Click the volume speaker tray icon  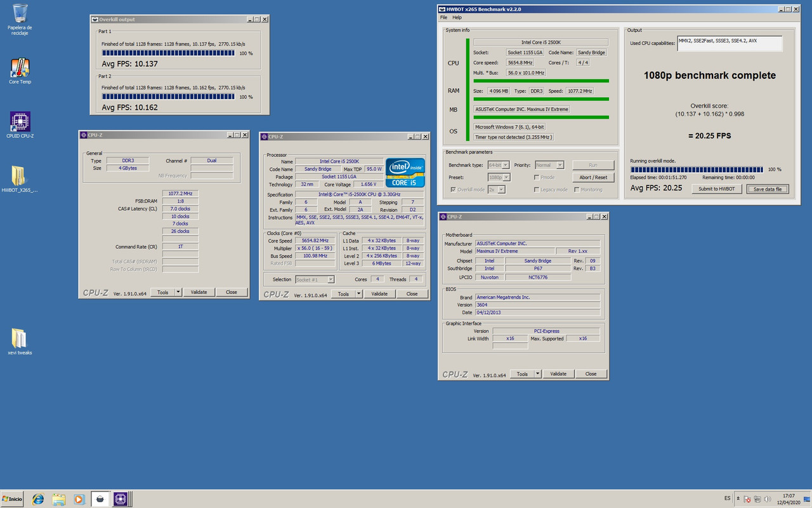pyautogui.click(x=766, y=499)
